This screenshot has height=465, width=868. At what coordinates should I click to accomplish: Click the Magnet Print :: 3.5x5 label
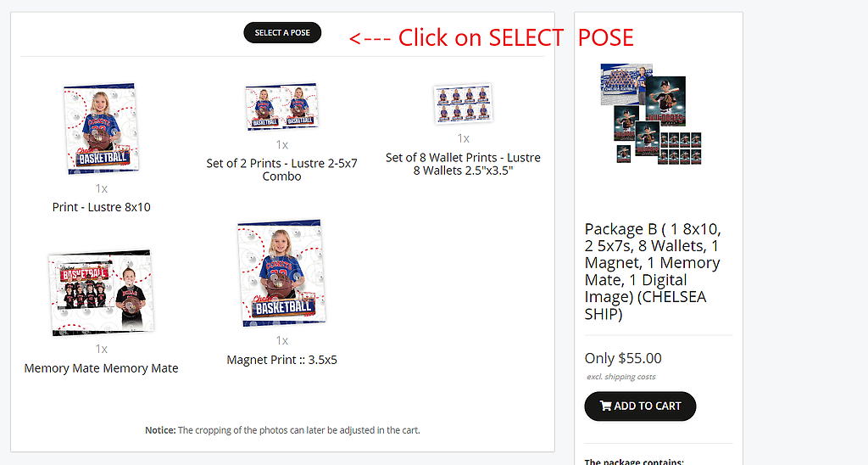pos(281,361)
